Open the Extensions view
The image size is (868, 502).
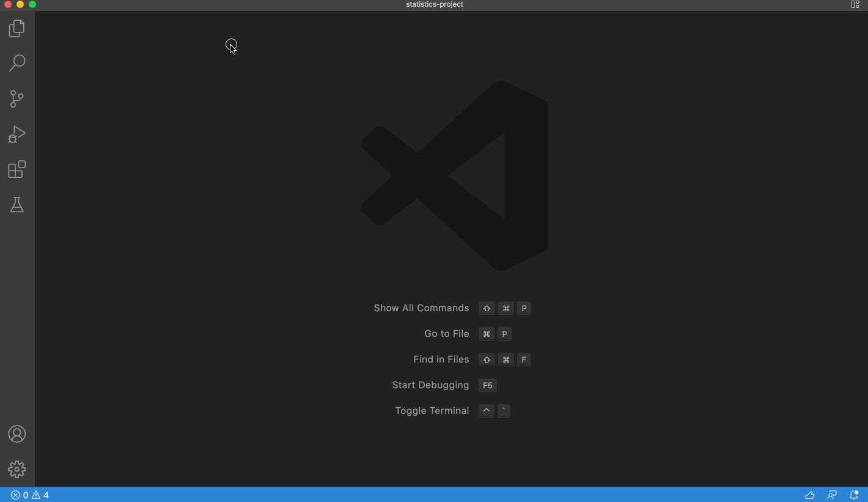pyautogui.click(x=17, y=169)
